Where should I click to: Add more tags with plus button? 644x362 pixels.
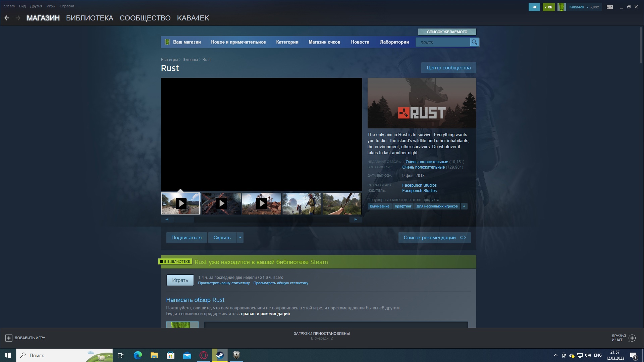point(464,206)
